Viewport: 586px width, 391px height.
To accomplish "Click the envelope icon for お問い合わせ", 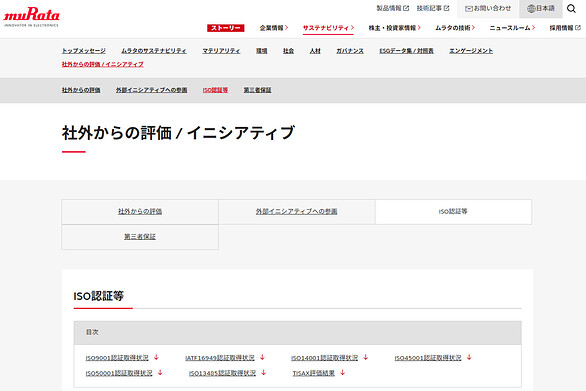I will point(469,9).
